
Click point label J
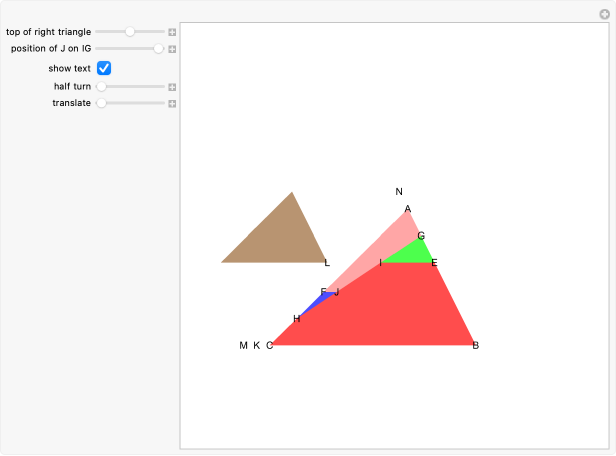[337, 292]
